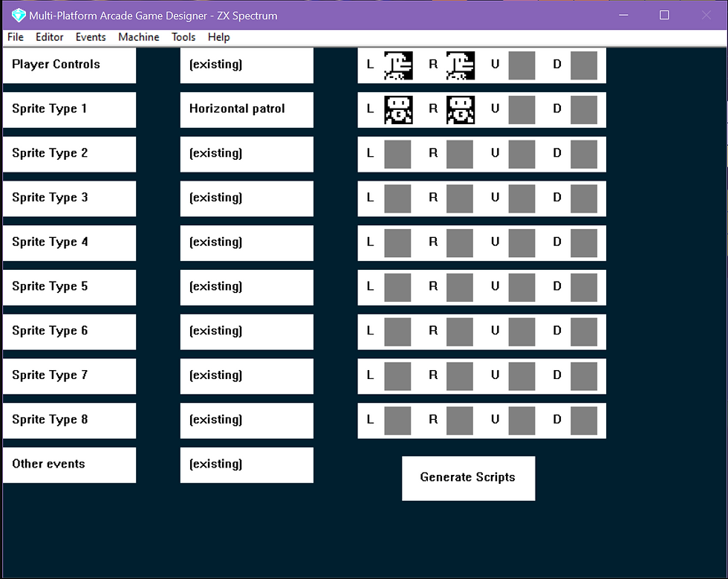Click Sprite Type 1 down sprite slot
This screenshot has height=579, width=728.
coord(584,110)
